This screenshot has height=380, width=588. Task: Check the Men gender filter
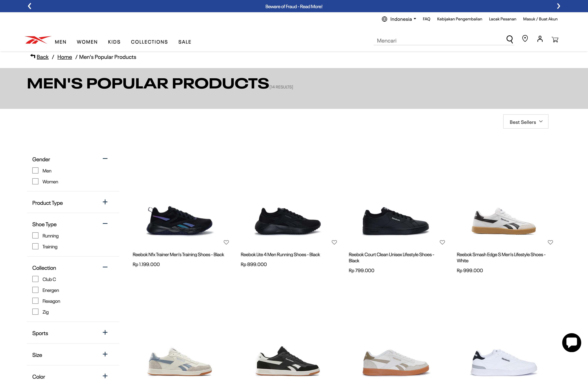point(35,170)
